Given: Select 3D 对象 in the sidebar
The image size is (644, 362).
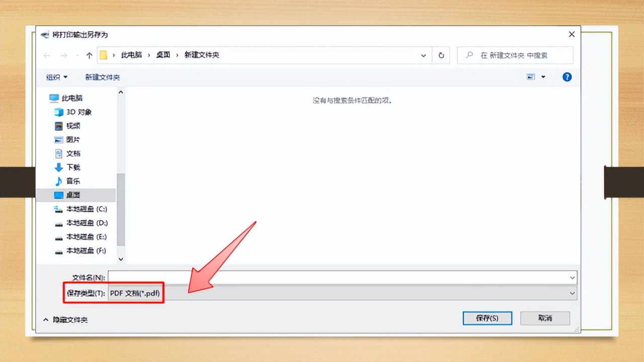Looking at the screenshot, I should click(x=73, y=112).
